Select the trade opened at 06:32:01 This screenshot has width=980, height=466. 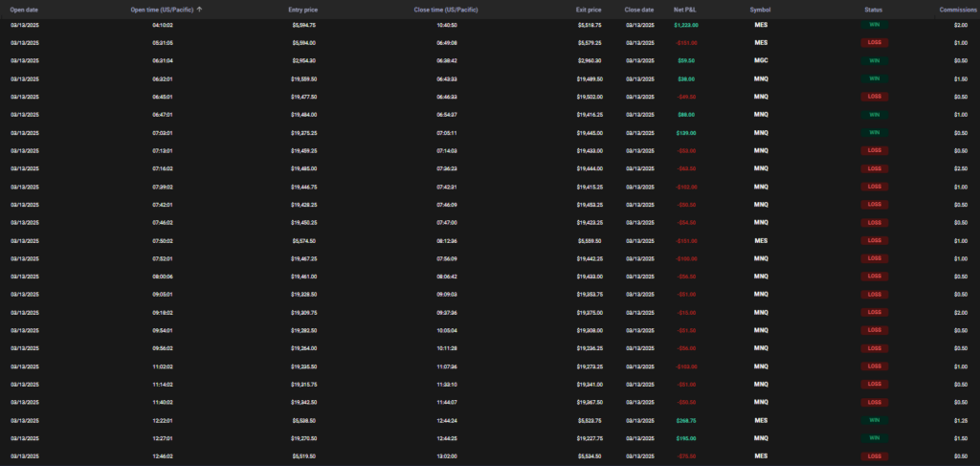tap(490, 79)
